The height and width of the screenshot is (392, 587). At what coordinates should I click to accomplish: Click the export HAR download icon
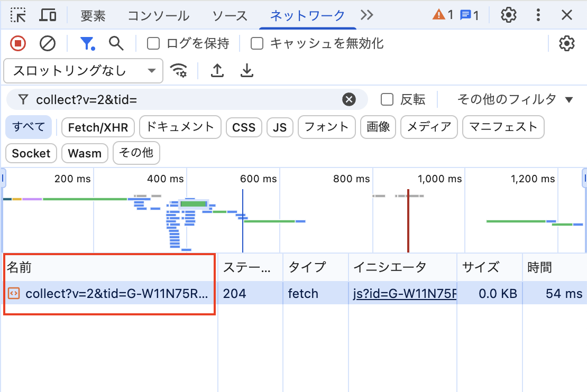[246, 70]
